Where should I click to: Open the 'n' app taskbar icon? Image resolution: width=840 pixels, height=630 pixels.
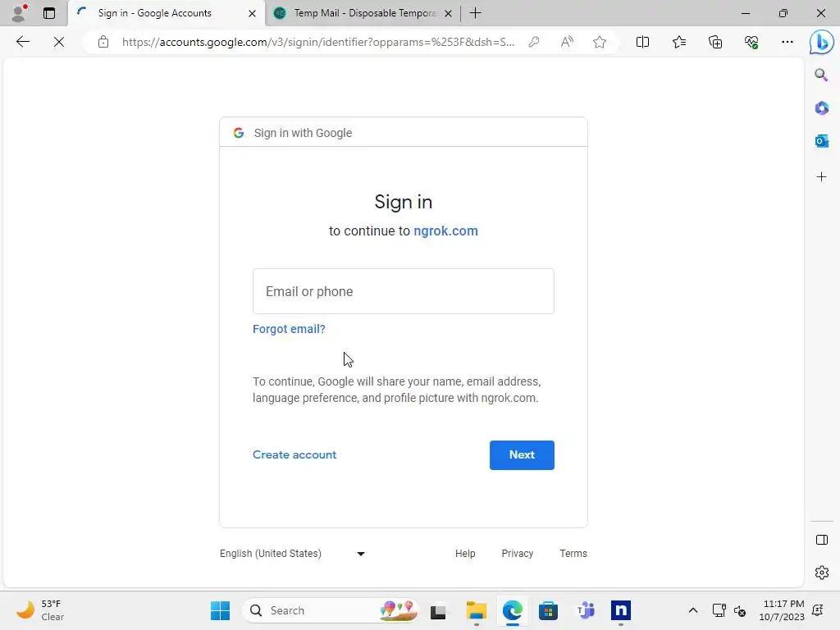[x=621, y=610]
